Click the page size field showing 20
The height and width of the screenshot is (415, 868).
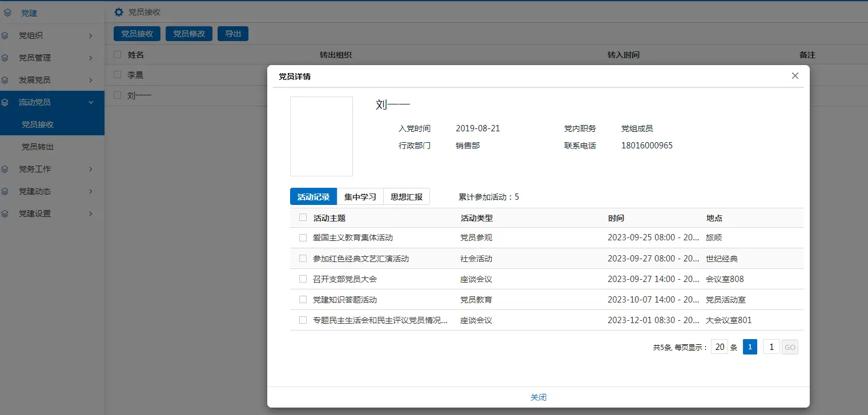click(x=720, y=347)
